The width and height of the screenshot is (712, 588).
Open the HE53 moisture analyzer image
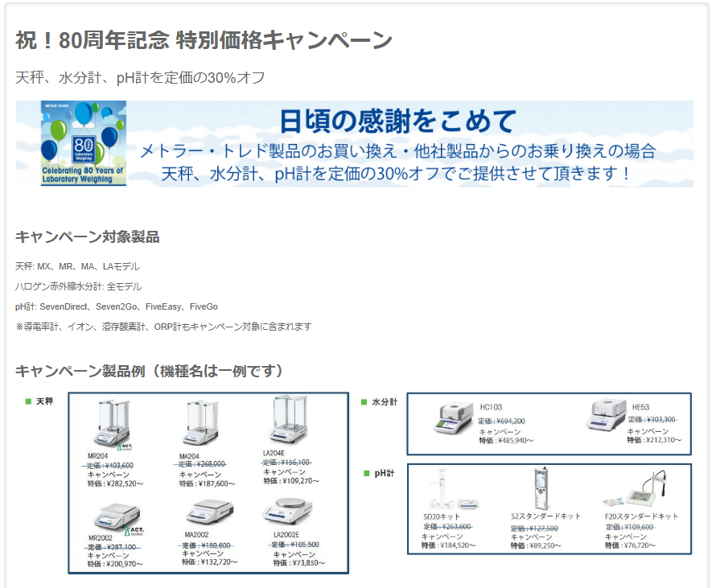[606, 415]
